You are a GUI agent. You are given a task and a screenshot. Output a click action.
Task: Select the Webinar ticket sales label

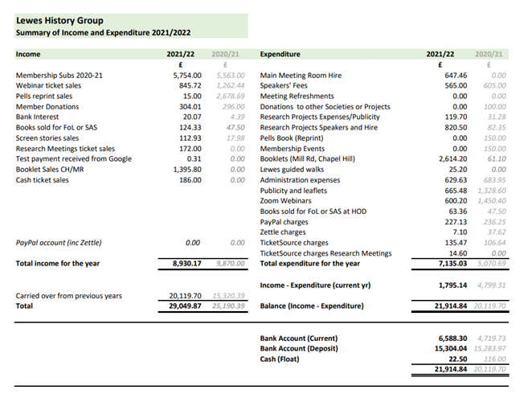[48, 85]
